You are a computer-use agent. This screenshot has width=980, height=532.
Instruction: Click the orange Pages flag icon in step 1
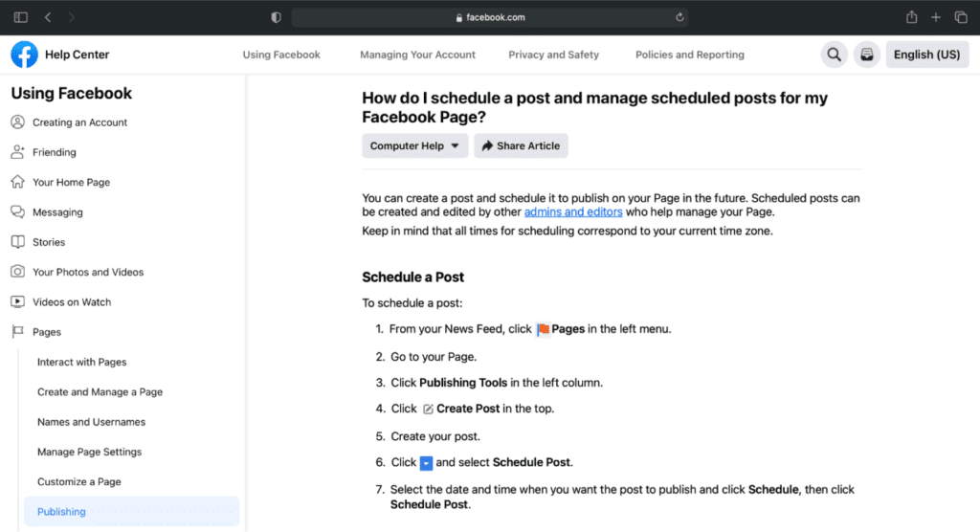544,329
